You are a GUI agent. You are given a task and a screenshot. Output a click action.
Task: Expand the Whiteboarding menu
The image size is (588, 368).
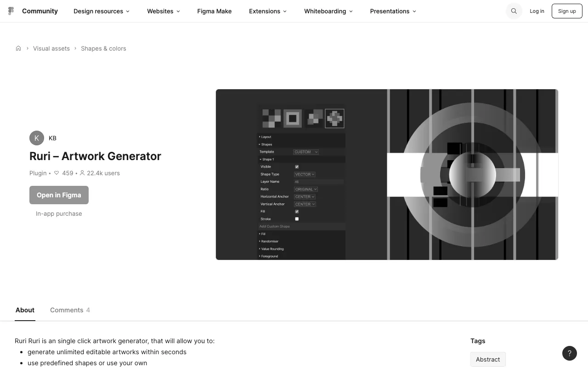click(x=328, y=11)
